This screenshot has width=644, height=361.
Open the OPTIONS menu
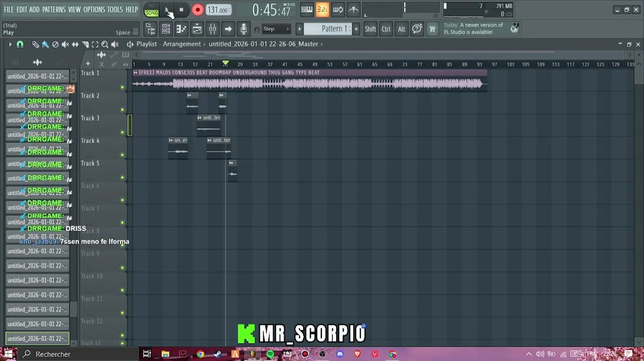point(94,10)
